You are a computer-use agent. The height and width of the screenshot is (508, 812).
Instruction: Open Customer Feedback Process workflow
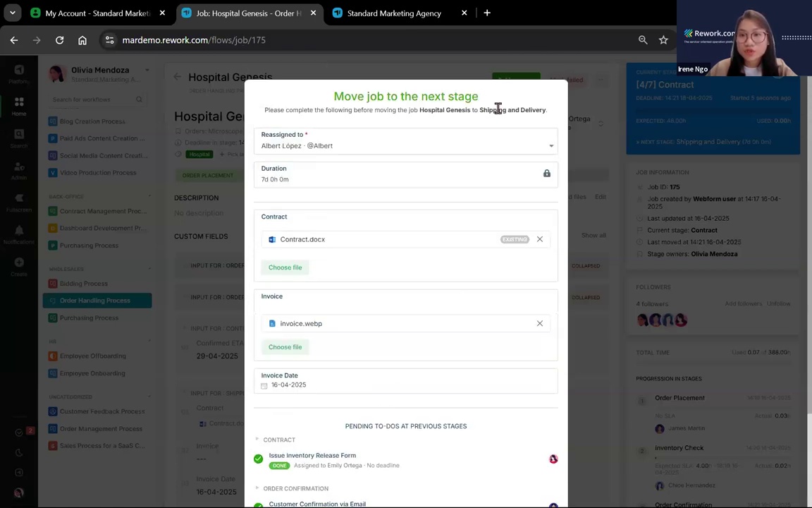(x=102, y=411)
